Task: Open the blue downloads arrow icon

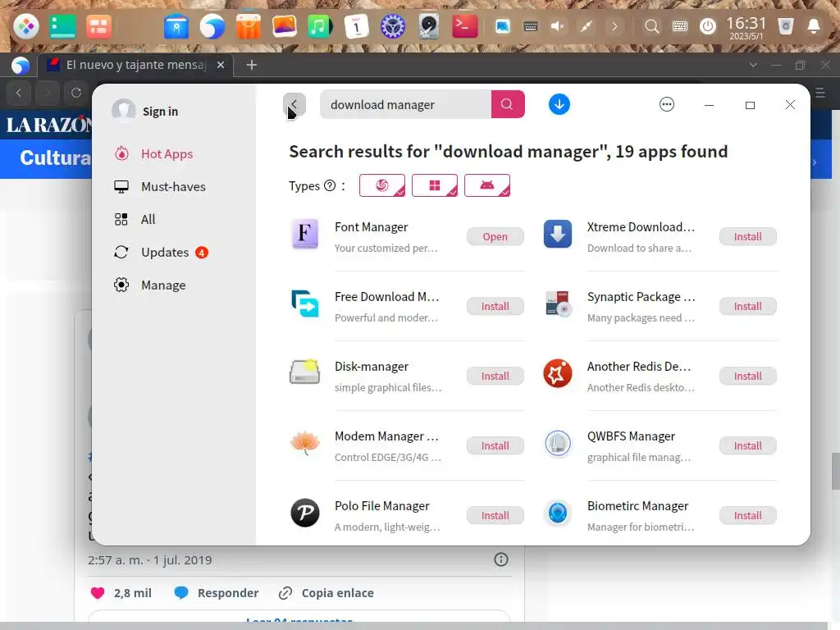Action: 559,104
